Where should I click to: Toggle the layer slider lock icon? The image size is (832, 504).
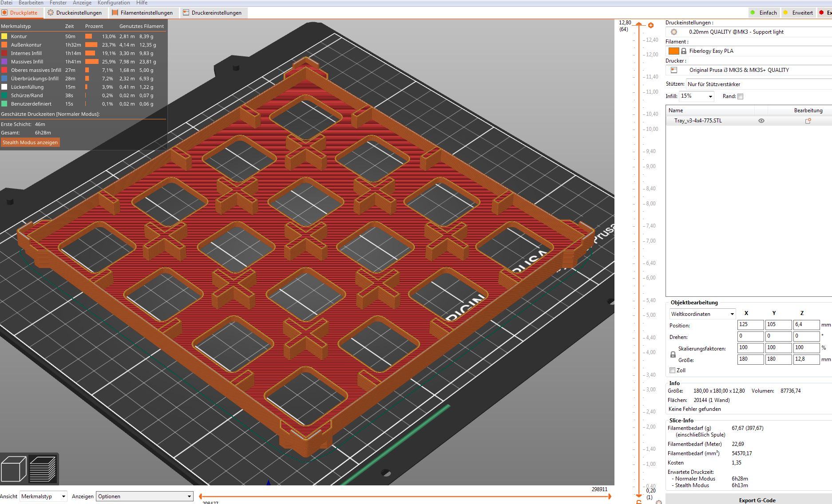coord(639,502)
